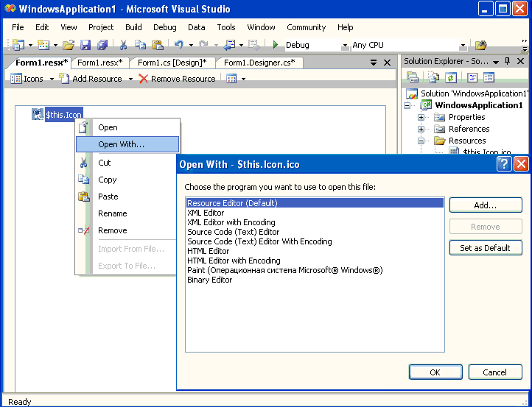532x407 pixels.
Task: Click the Cancel button in Open With dialog
Action: point(495,372)
